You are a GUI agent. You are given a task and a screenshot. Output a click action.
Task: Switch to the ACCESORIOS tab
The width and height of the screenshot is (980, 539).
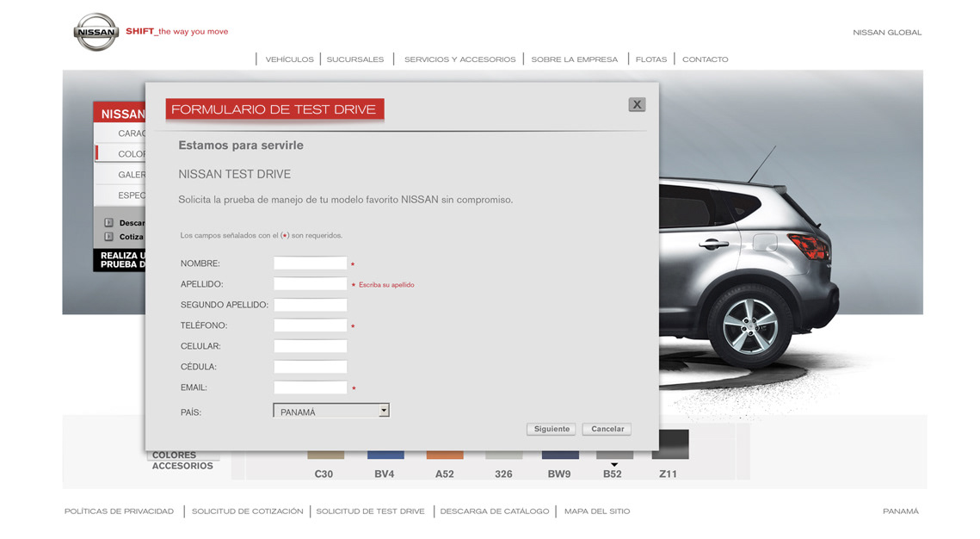coord(182,466)
